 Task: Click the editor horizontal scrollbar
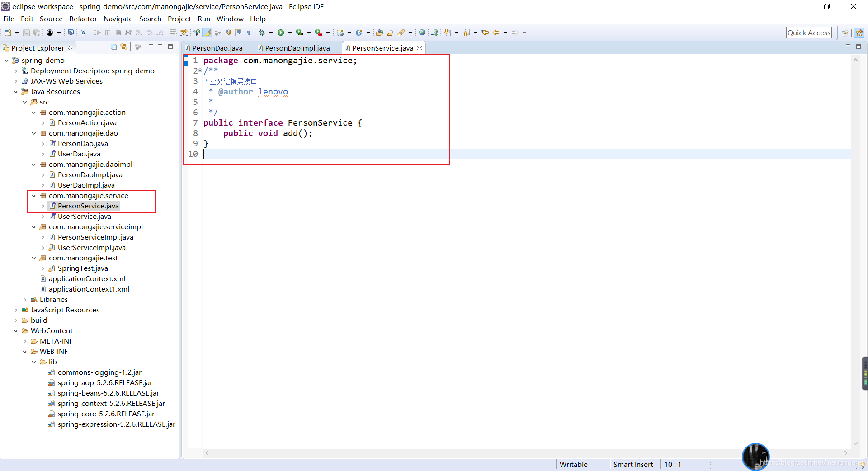(x=526, y=453)
